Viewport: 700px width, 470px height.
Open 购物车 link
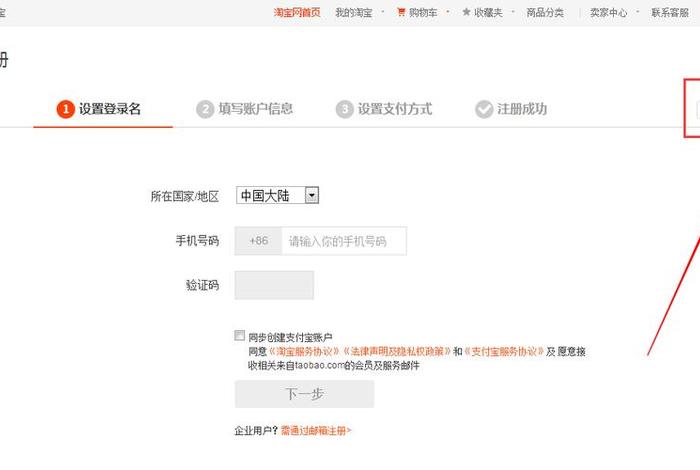(423, 12)
